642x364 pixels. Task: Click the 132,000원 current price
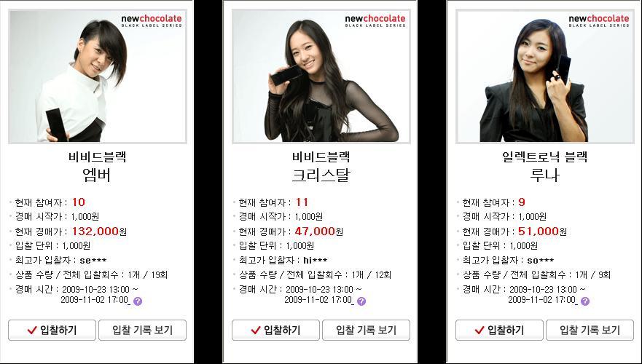point(100,232)
